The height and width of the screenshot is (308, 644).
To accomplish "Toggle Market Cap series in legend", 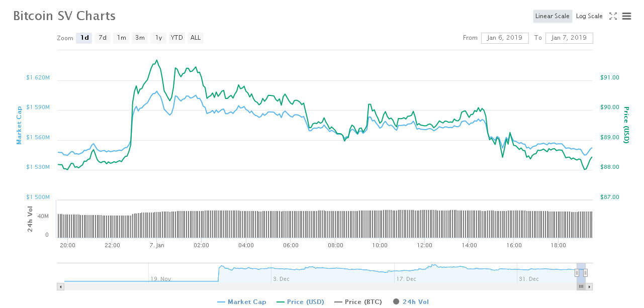I will (242, 301).
